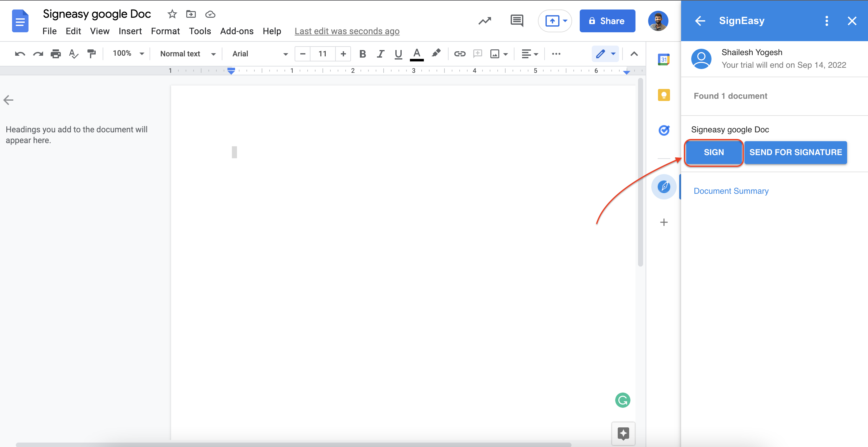Click the horizontal scrollbar at bottom
The width and height of the screenshot is (868, 447).
(293, 445)
